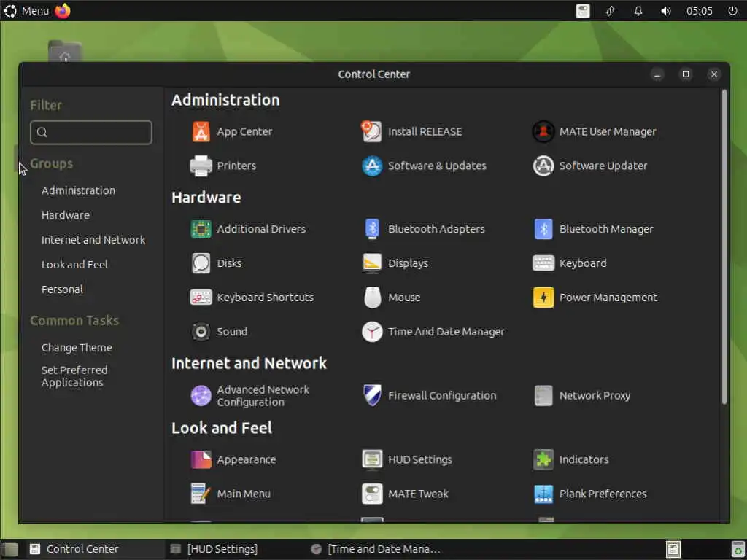Open Appearance settings icon
Screen dimensions: 747x560
pyautogui.click(x=201, y=459)
